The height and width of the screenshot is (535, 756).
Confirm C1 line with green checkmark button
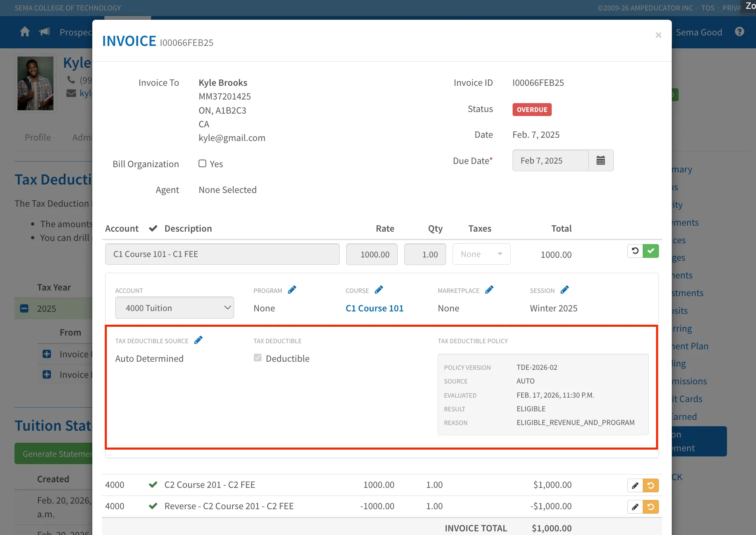[651, 251]
